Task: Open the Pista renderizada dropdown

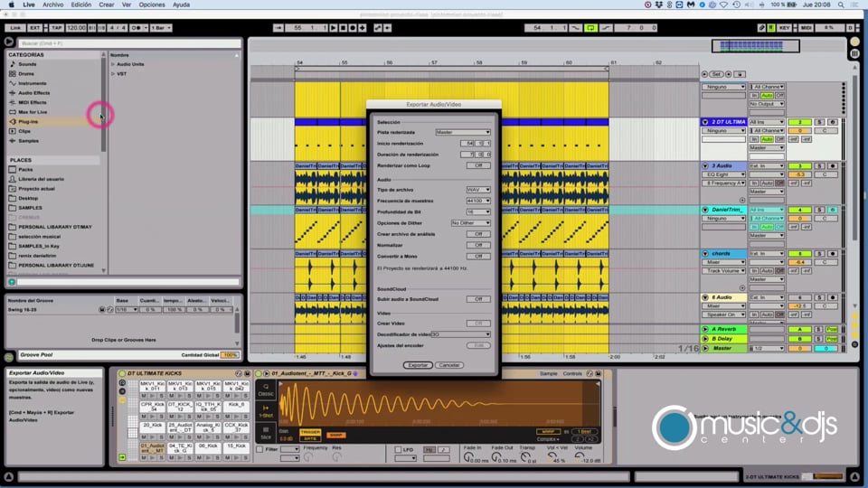Action: click(463, 132)
